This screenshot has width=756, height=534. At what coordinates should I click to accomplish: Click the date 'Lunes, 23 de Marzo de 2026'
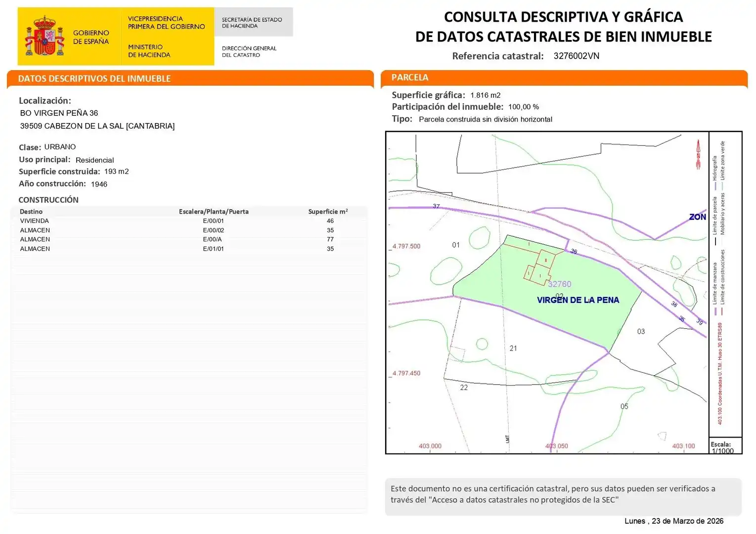[x=674, y=521]
